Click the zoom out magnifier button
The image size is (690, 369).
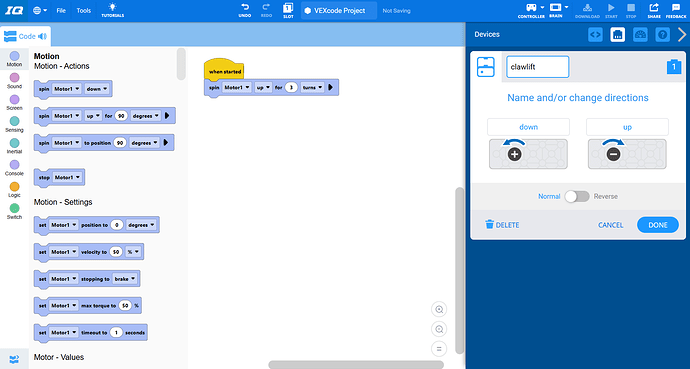[439, 329]
